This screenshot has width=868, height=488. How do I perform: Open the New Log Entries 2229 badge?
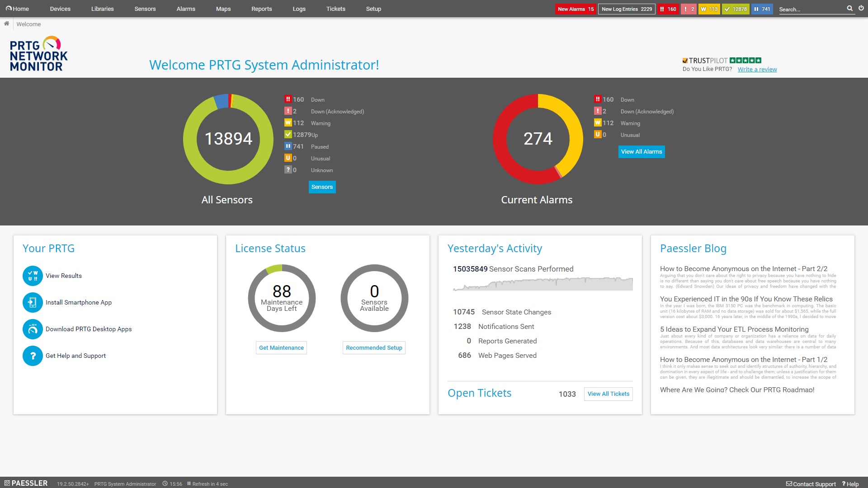[x=627, y=9]
